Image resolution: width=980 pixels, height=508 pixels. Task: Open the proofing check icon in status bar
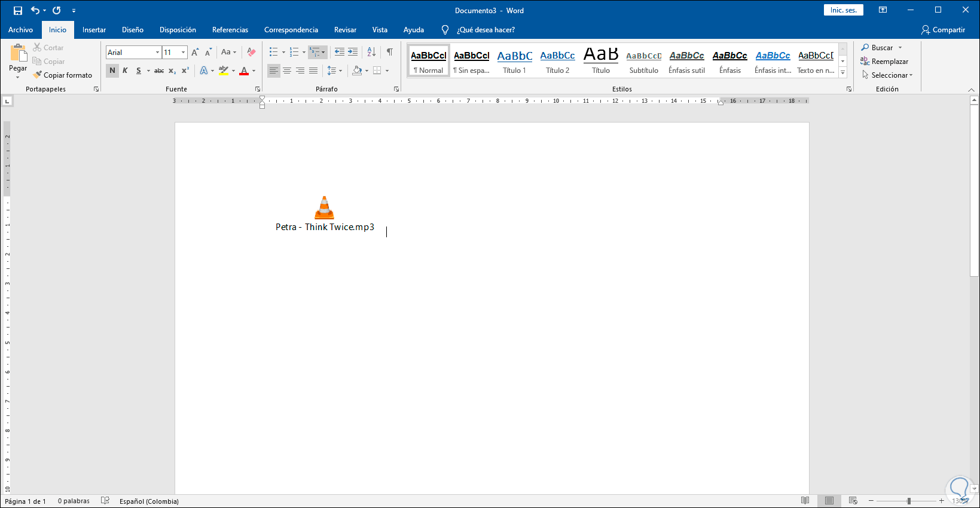coord(105,501)
